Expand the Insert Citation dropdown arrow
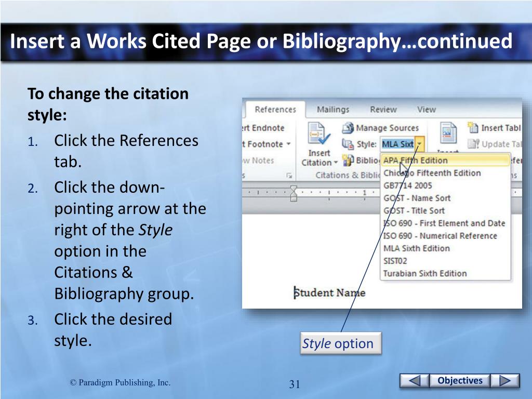532x399 pixels. click(x=336, y=163)
